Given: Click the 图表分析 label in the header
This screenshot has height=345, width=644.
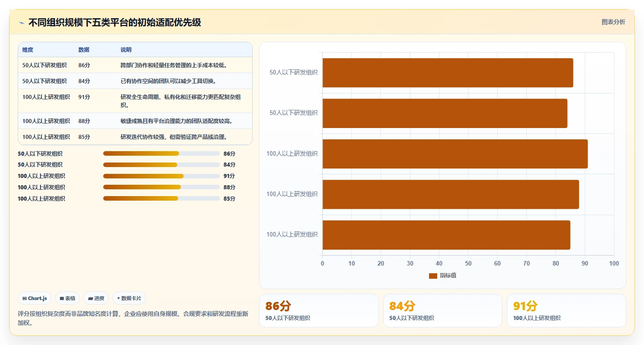Looking at the screenshot, I should (613, 22).
